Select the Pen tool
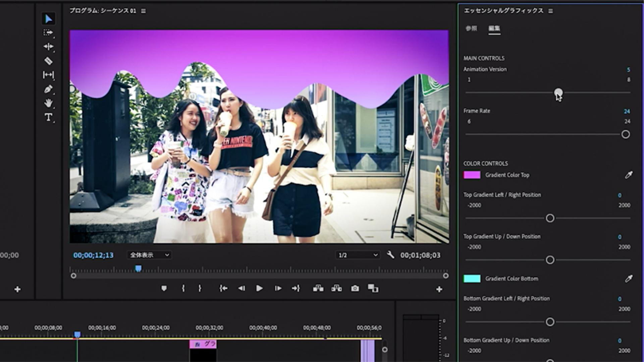The width and height of the screenshot is (644, 362). (x=48, y=89)
